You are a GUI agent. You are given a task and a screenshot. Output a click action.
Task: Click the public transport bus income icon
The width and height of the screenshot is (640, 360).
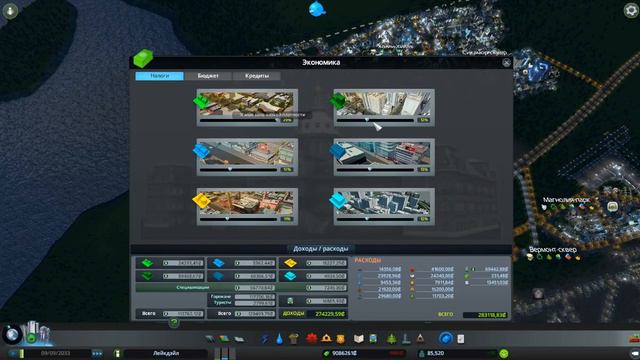pyautogui.click(x=290, y=301)
